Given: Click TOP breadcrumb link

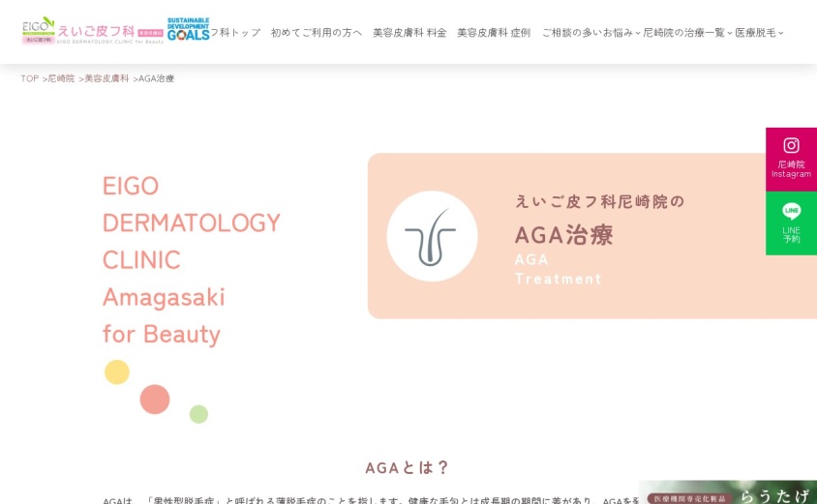Looking at the screenshot, I should (x=30, y=78).
